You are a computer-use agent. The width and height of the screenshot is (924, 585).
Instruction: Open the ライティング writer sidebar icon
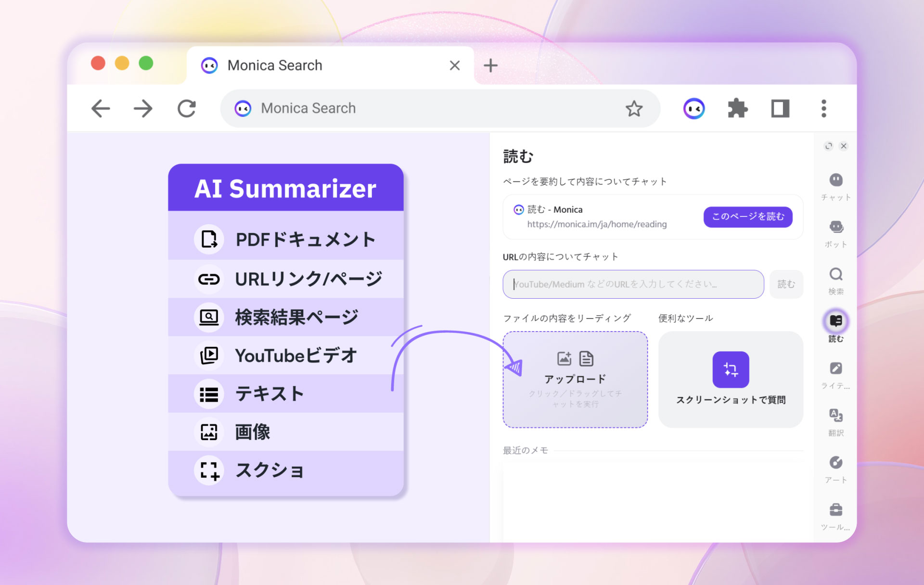coord(836,369)
